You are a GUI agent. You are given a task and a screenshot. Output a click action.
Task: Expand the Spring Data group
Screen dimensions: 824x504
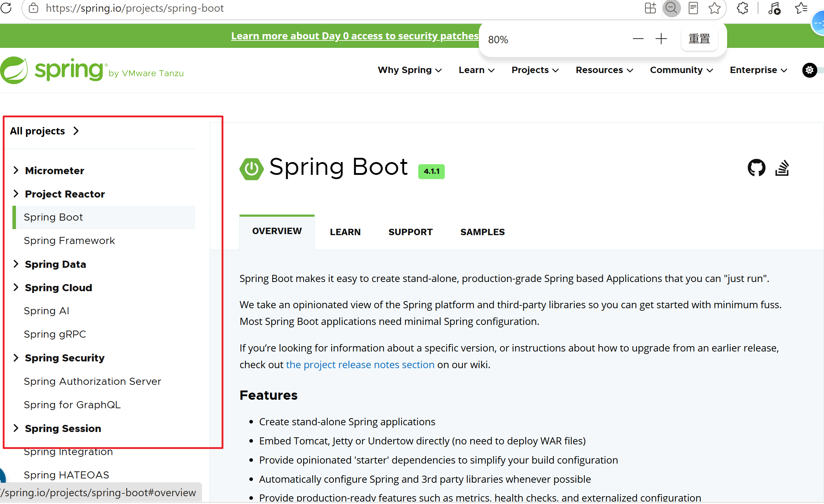tap(16, 264)
